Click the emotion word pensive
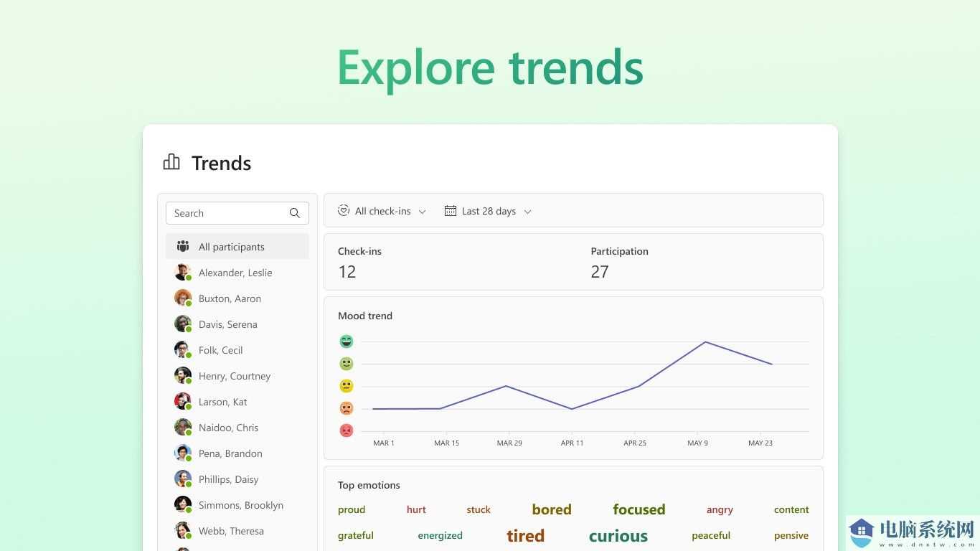 pyautogui.click(x=791, y=535)
